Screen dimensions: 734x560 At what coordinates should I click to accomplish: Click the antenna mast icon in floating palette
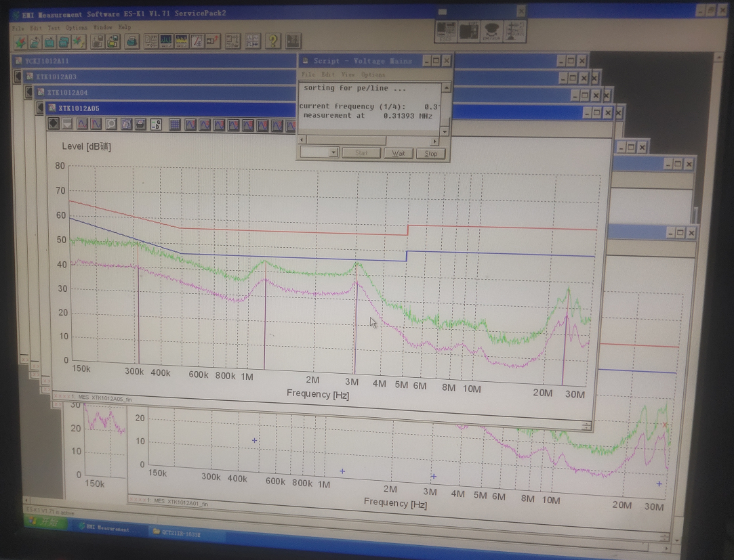pyautogui.click(x=514, y=31)
